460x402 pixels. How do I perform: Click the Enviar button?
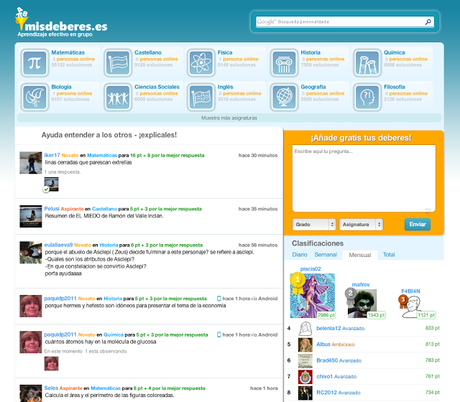coord(418,224)
